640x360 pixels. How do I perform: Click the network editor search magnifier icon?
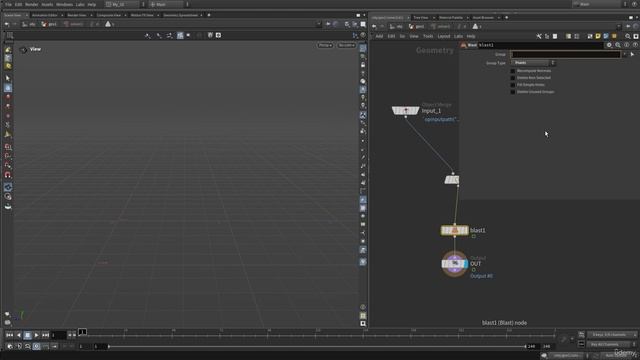628,36
